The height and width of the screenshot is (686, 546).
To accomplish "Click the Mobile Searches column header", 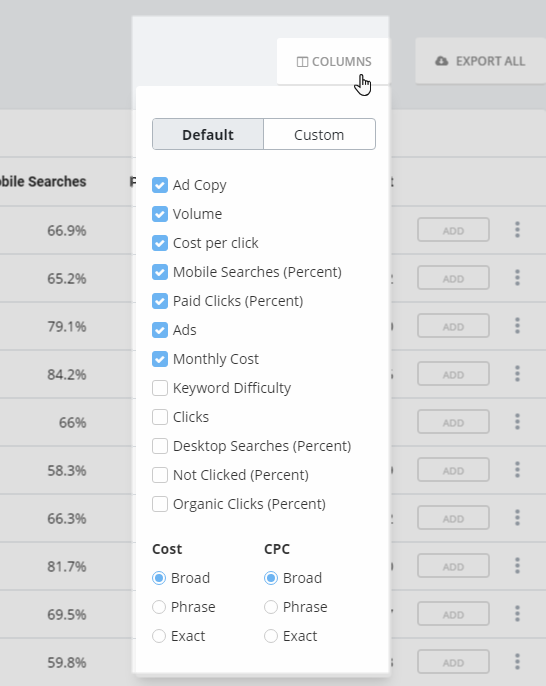I will (43, 182).
